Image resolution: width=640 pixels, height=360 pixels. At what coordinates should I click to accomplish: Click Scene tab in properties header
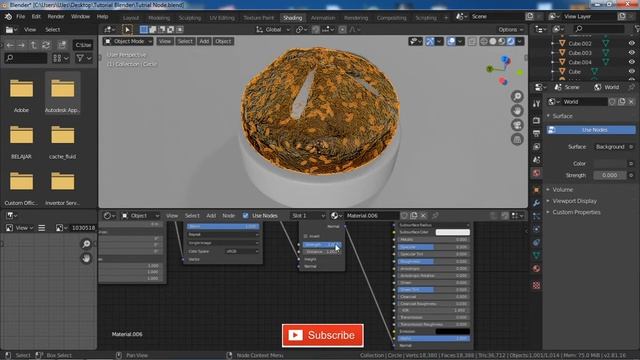[x=568, y=87]
